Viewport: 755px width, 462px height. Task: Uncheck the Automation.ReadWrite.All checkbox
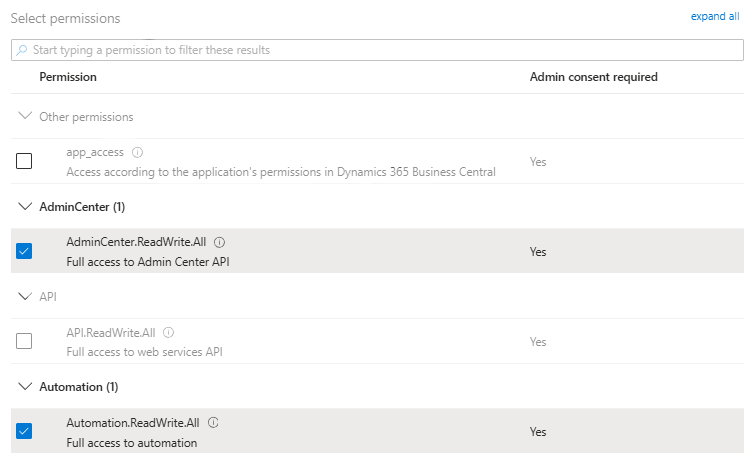click(x=24, y=431)
